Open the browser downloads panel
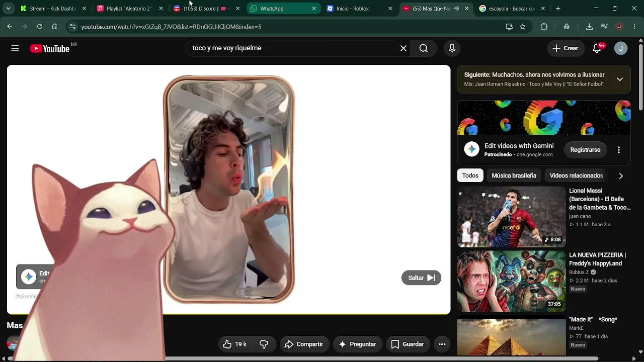Image resolution: width=644 pixels, height=362 pixels. coord(589,27)
